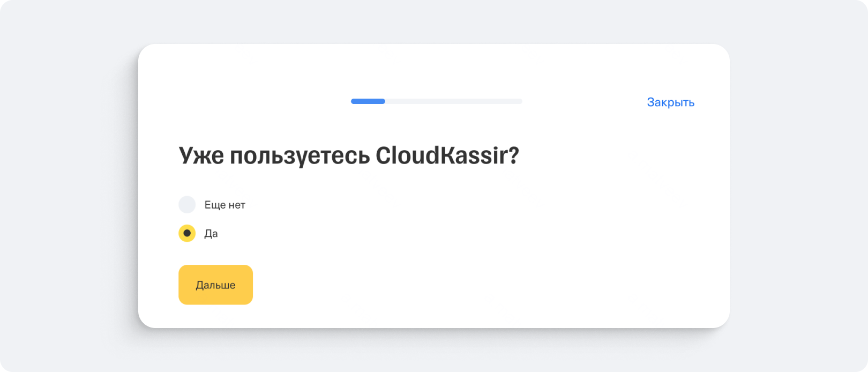Viewport: 868px width, 372px height.
Task: Click the word "Уже" in the heading
Action: 200,156
